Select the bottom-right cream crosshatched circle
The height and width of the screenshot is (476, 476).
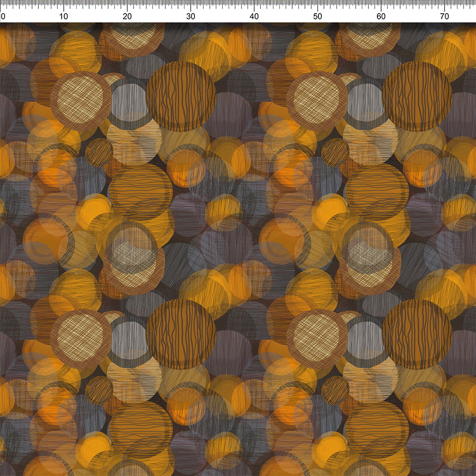pyautogui.click(x=316, y=338)
